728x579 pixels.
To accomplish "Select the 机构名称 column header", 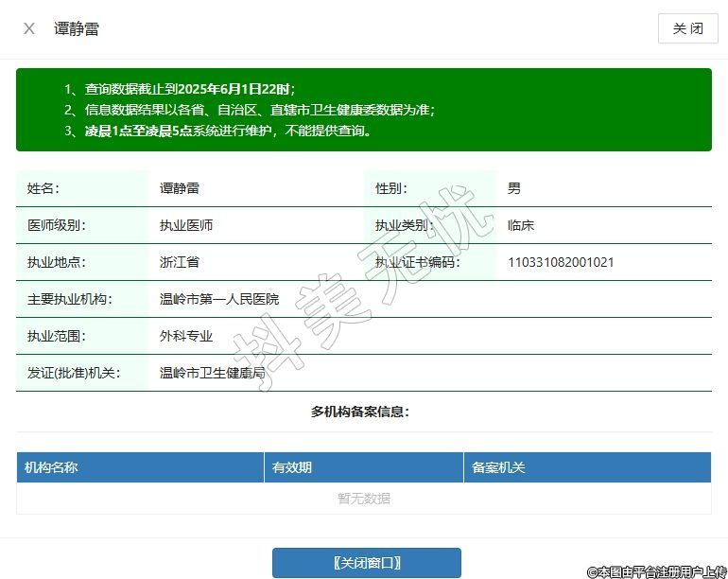I will pos(51,467).
